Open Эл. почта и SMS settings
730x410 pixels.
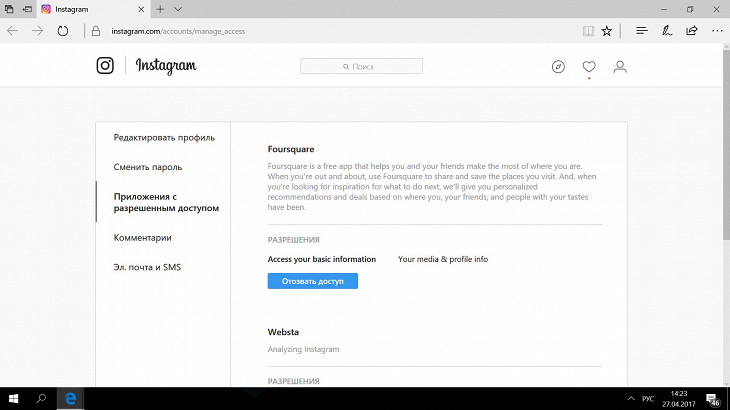[x=147, y=267]
